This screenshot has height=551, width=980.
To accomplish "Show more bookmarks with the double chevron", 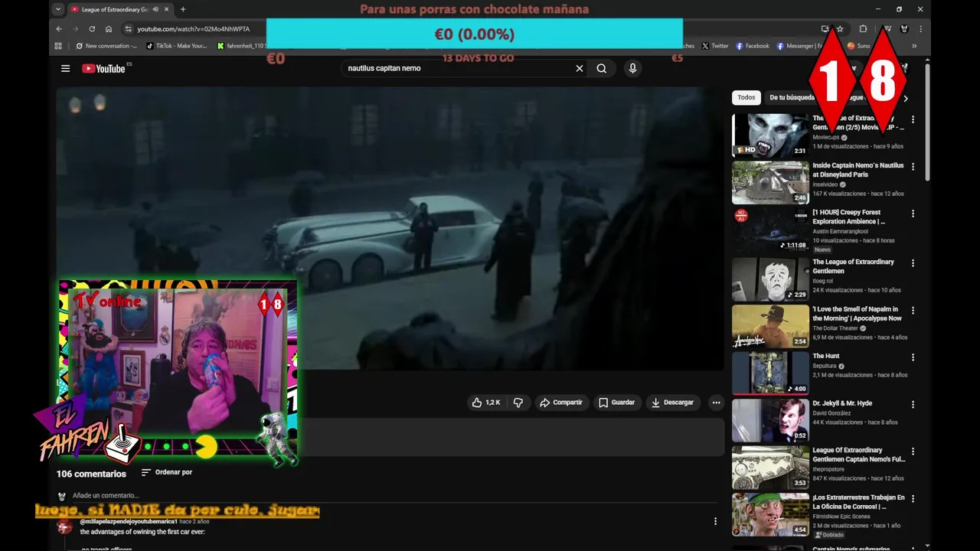I will (x=913, y=46).
